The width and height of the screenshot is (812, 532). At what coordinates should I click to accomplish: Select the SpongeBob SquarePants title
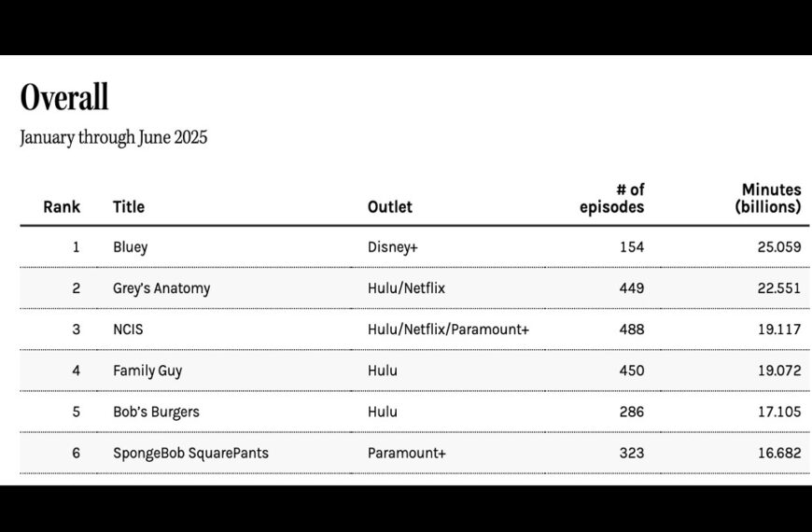click(x=190, y=453)
